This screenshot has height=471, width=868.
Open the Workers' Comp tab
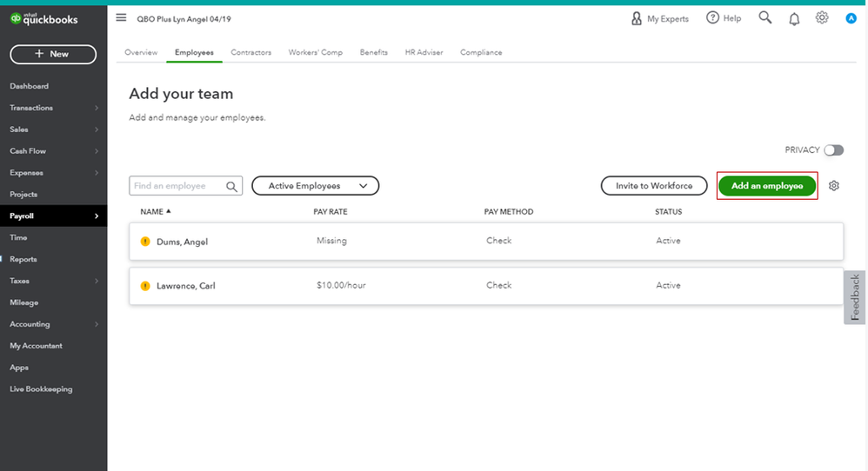(316, 52)
